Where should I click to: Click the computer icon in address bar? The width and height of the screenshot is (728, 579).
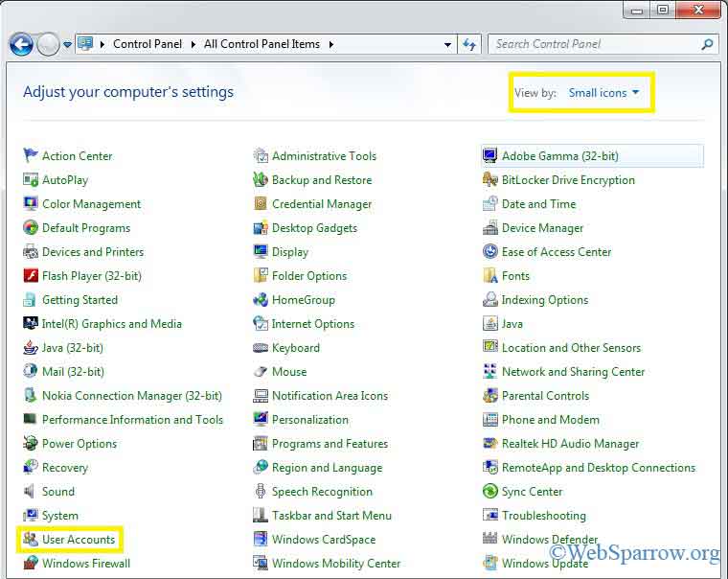[x=85, y=44]
